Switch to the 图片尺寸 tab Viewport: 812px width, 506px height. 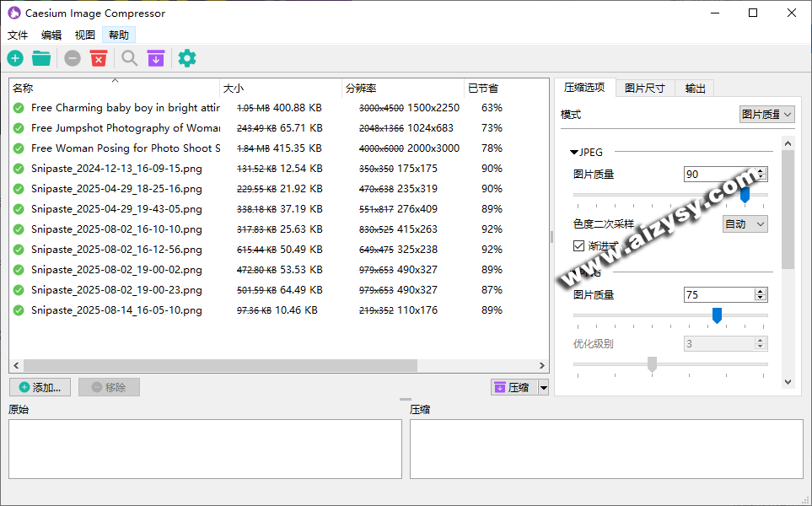click(x=644, y=88)
